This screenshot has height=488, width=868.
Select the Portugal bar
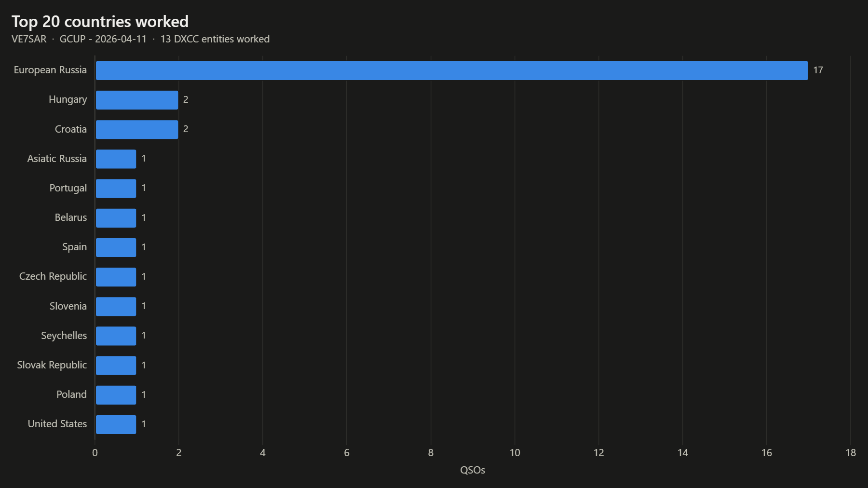(x=116, y=188)
